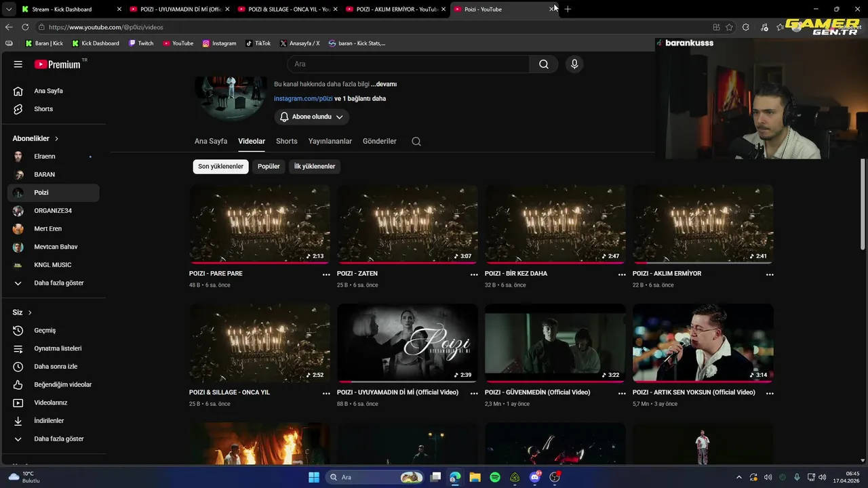868x488 pixels.
Task: Open Videolarınız in the sidebar
Action: point(53,403)
